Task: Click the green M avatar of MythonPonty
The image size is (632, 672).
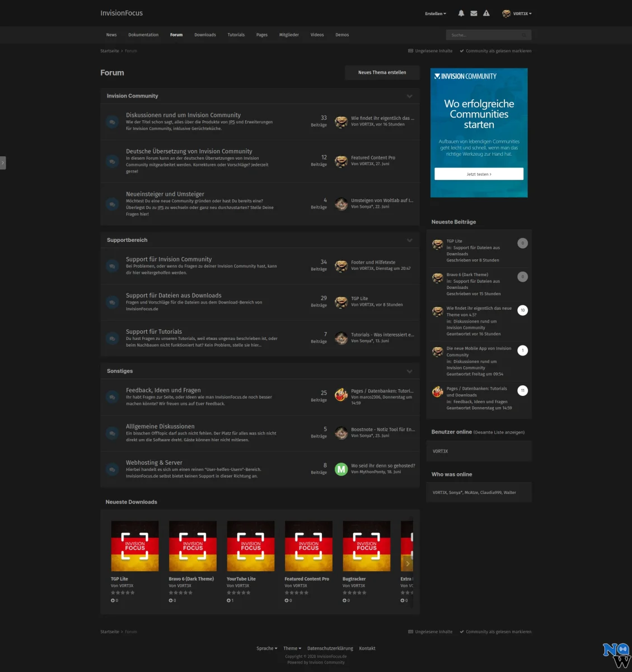Action: pyautogui.click(x=341, y=469)
